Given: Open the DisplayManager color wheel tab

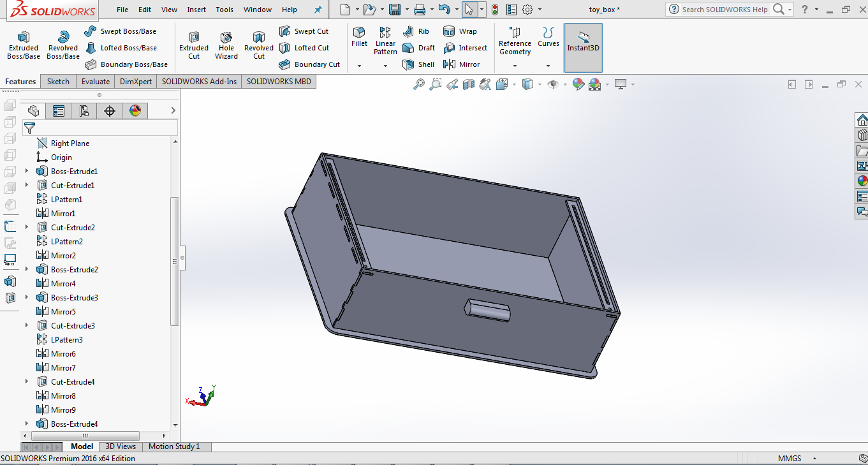Looking at the screenshot, I should (135, 111).
